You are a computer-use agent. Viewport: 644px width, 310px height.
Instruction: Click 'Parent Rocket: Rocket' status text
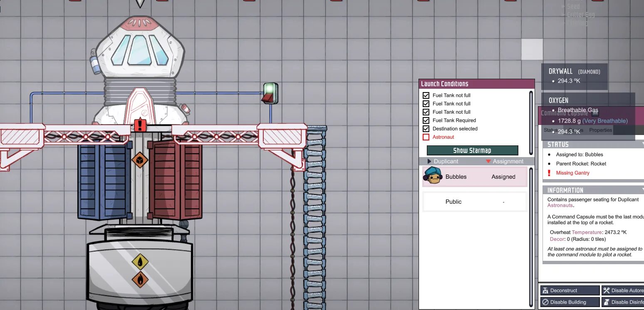click(x=581, y=164)
